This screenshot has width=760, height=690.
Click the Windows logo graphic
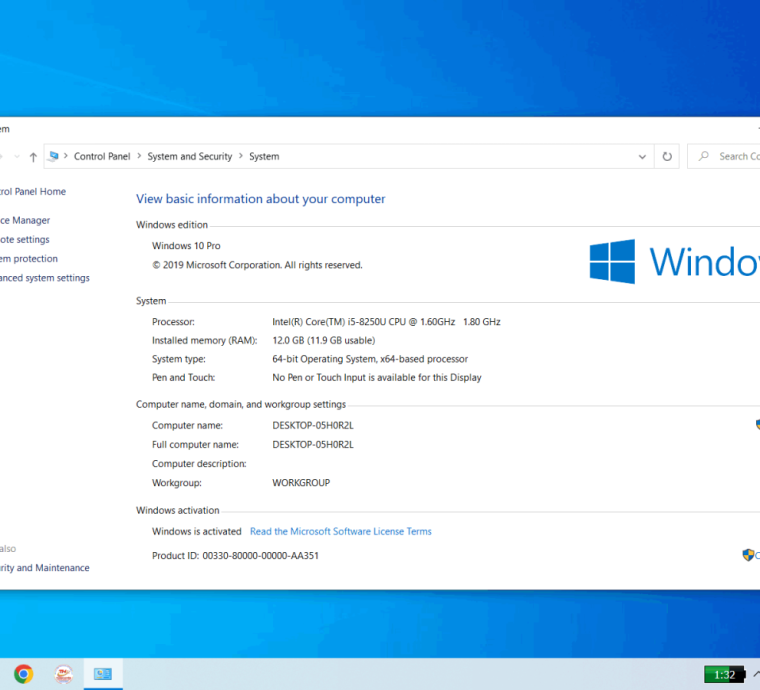point(612,262)
